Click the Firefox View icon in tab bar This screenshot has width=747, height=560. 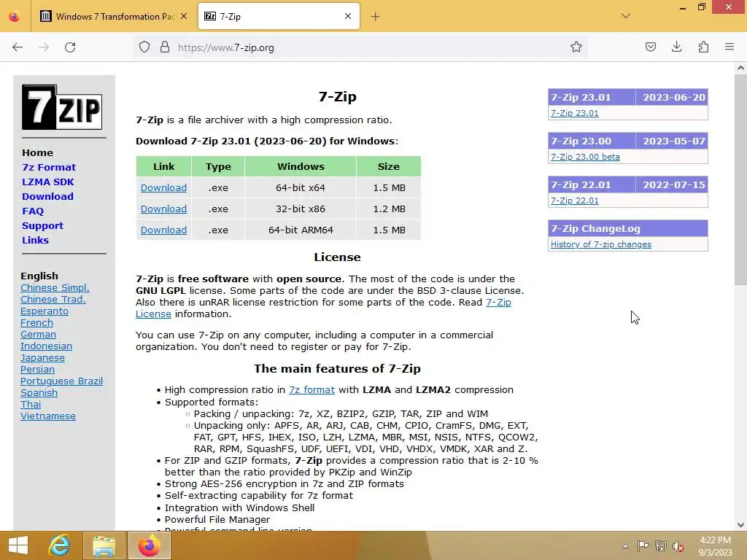(x=15, y=17)
